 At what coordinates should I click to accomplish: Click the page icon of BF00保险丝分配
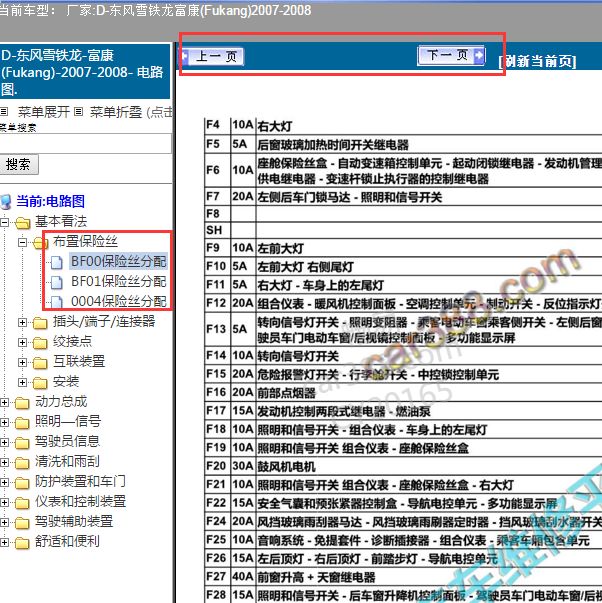point(57,262)
